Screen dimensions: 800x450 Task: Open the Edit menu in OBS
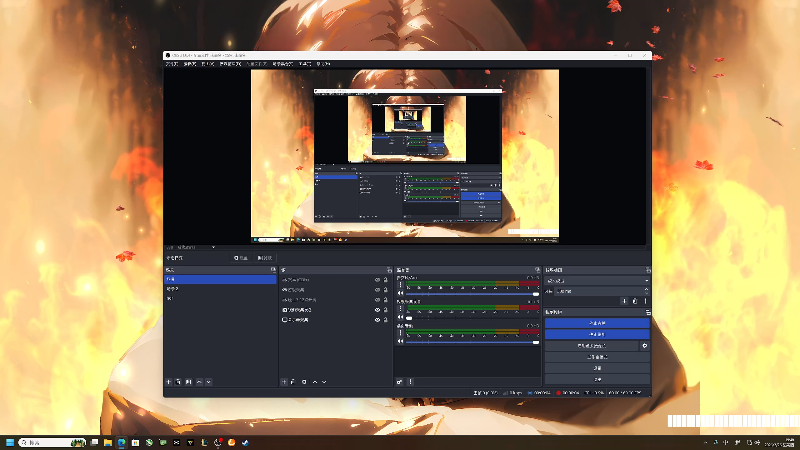click(x=190, y=64)
